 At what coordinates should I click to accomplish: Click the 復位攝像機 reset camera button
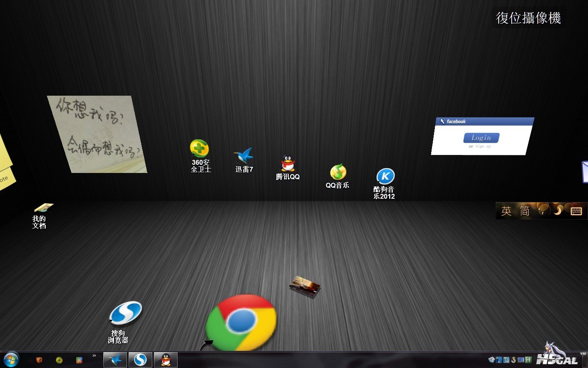(528, 18)
